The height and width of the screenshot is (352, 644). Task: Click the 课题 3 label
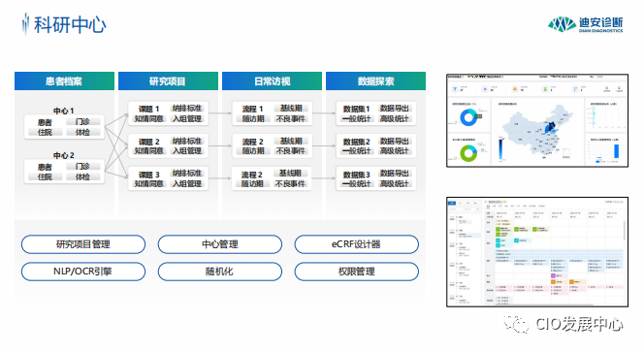point(148,175)
